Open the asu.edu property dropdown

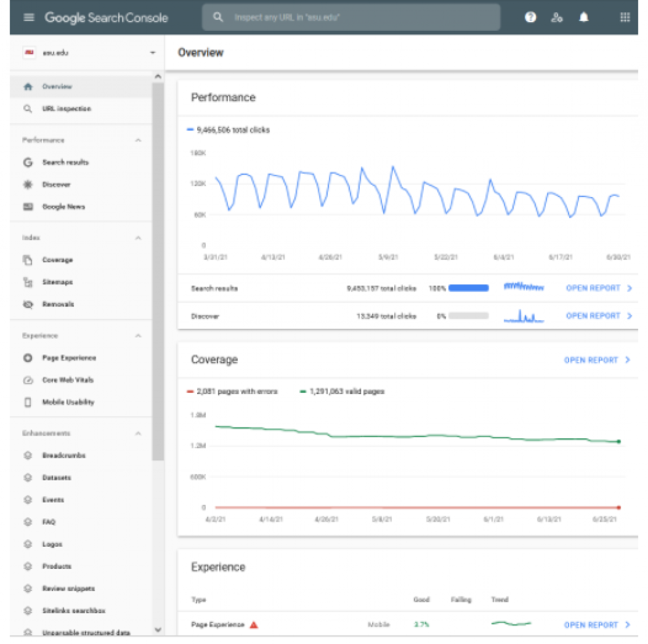pyautogui.click(x=153, y=52)
